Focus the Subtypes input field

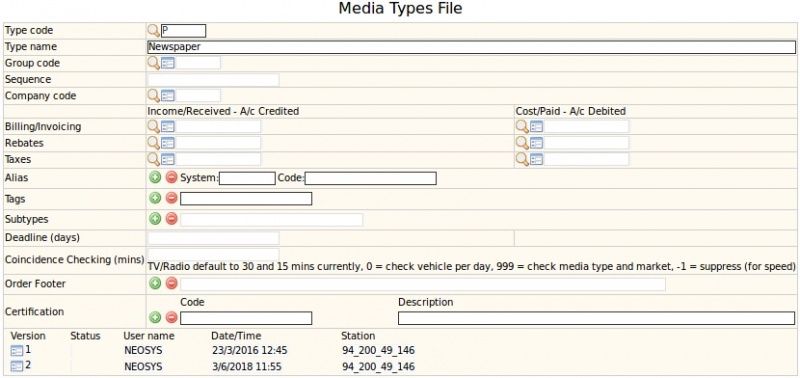271,219
